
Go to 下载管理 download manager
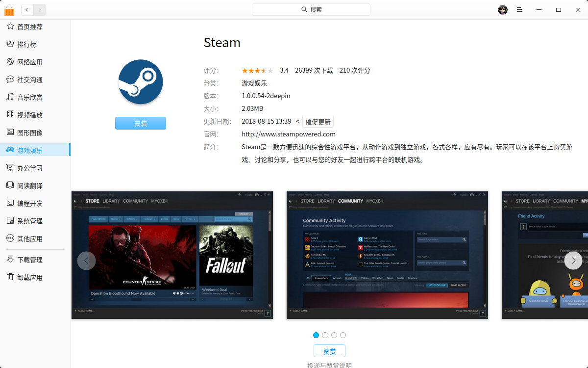pos(29,260)
